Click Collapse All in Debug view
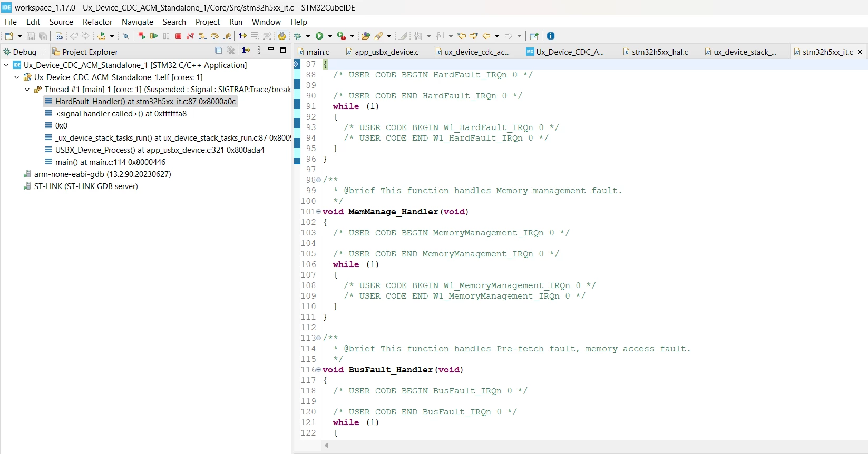 (219, 51)
